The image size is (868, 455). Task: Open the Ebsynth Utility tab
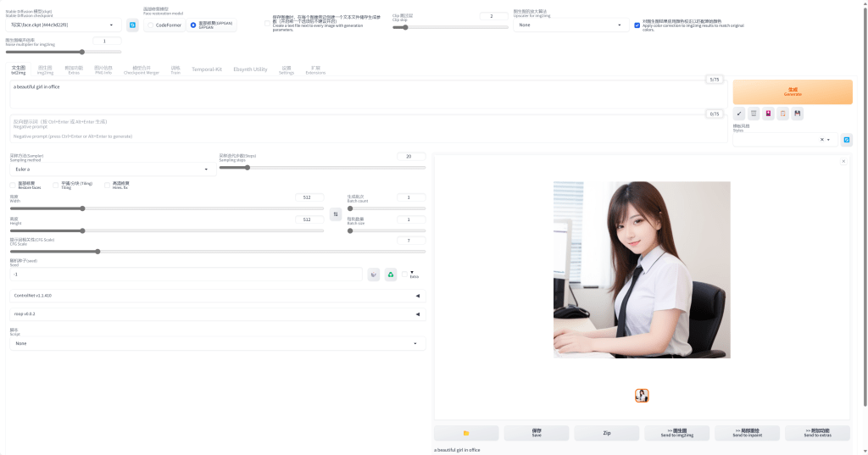click(x=250, y=69)
